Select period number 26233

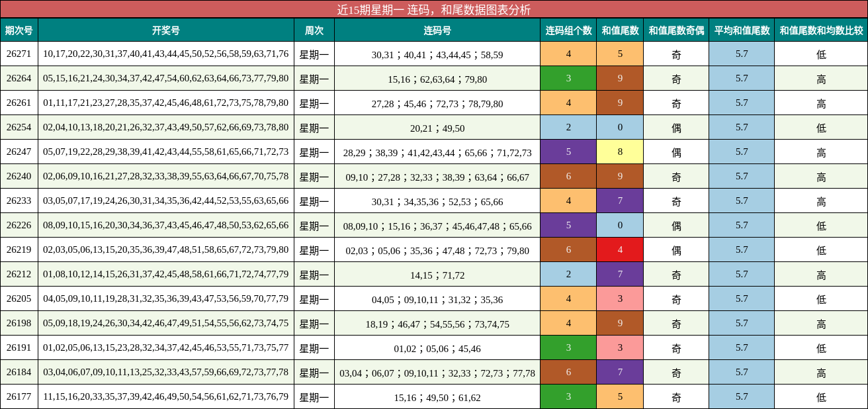(19, 201)
